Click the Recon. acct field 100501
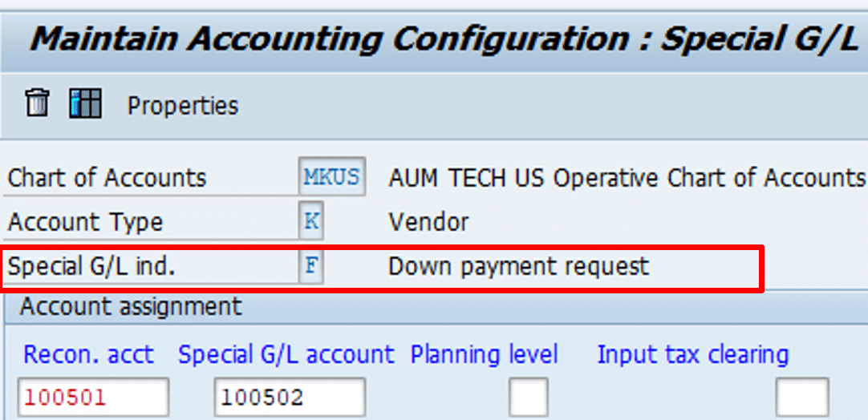 pos(93,397)
